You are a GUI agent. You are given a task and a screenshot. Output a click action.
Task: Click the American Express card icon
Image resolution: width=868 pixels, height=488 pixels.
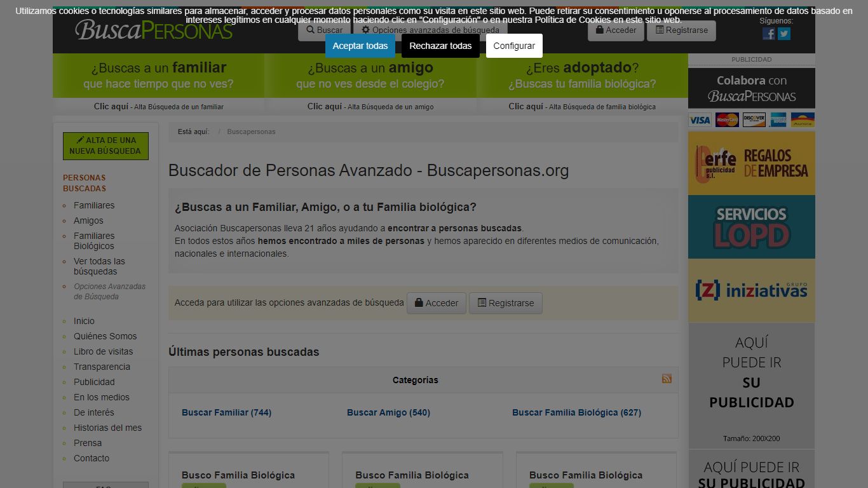point(778,120)
